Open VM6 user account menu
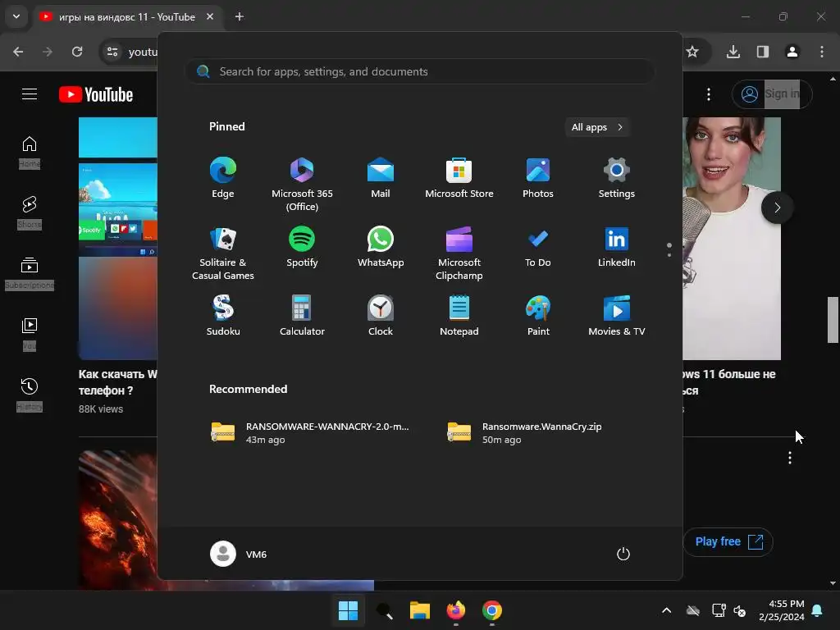The height and width of the screenshot is (630, 840). pyautogui.click(x=239, y=554)
